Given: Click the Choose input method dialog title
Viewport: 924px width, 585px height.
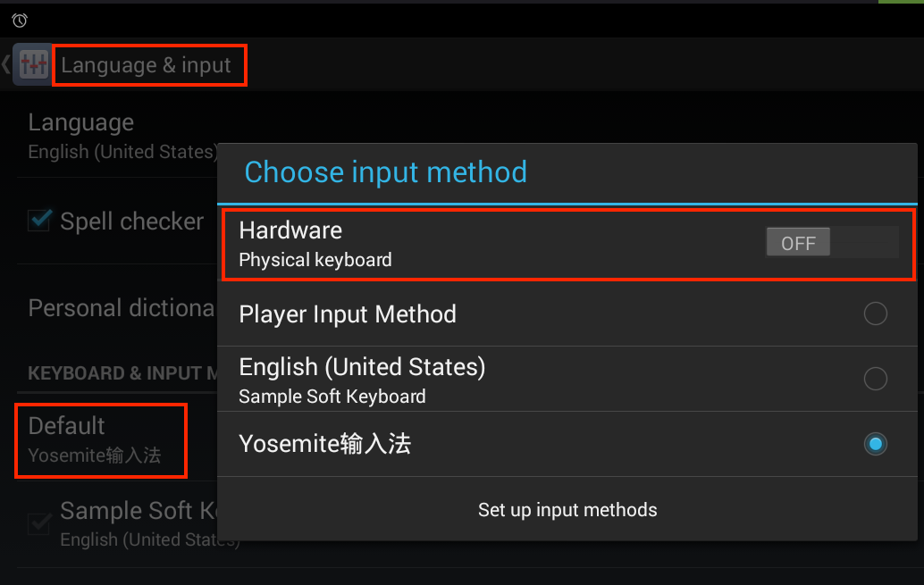Looking at the screenshot, I should [385, 172].
